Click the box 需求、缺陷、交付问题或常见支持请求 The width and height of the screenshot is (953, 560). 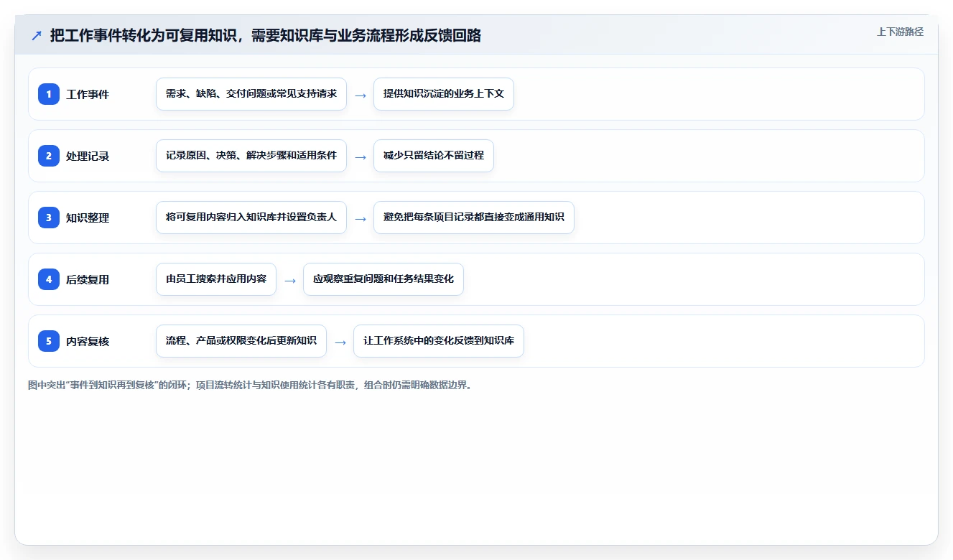pyautogui.click(x=251, y=94)
